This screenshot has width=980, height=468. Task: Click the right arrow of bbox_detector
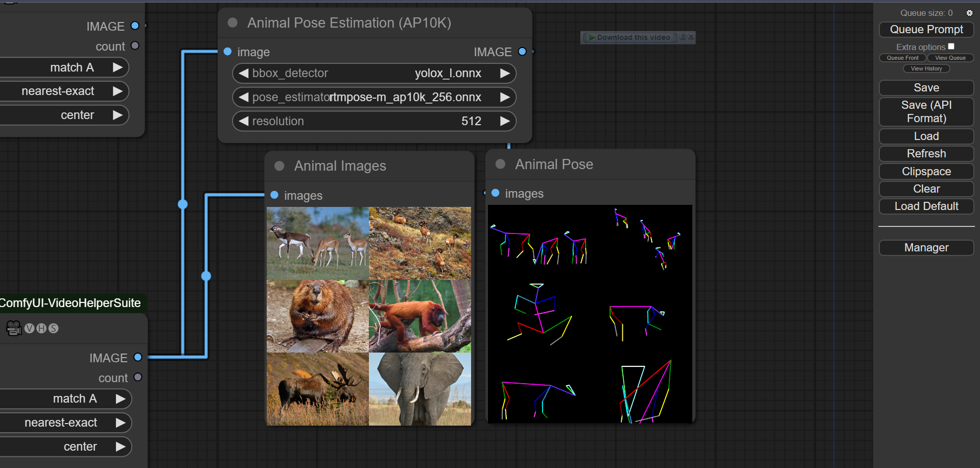(505, 73)
